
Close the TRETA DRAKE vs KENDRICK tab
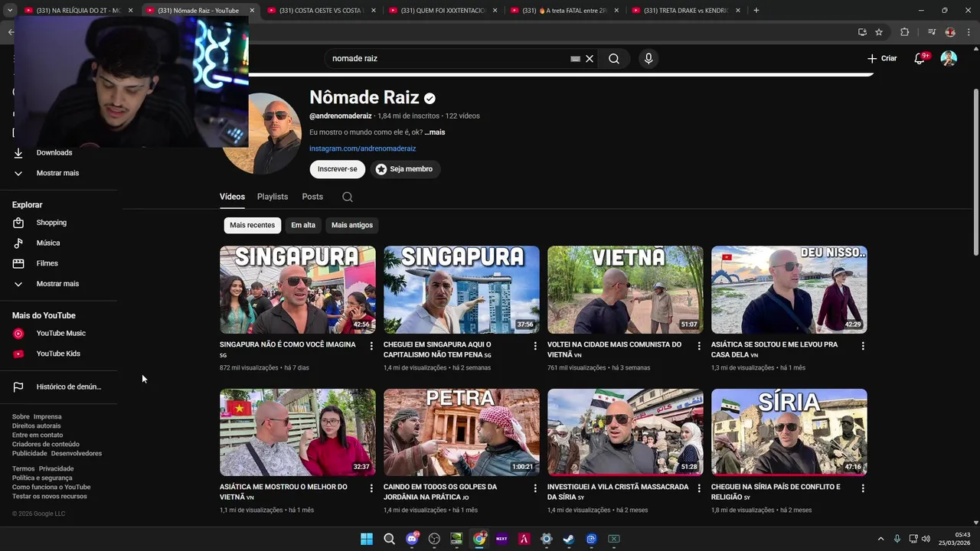[x=739, y=10]
